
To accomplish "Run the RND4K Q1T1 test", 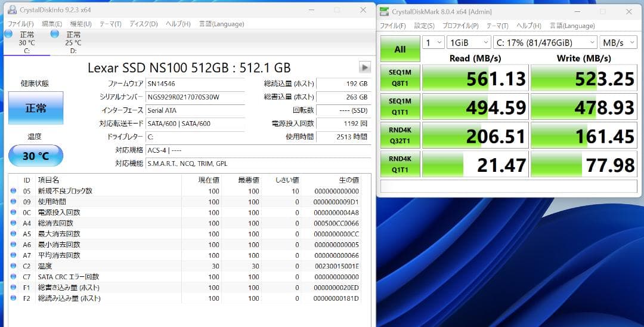I will pyautogui.click(x=400, y=164).
